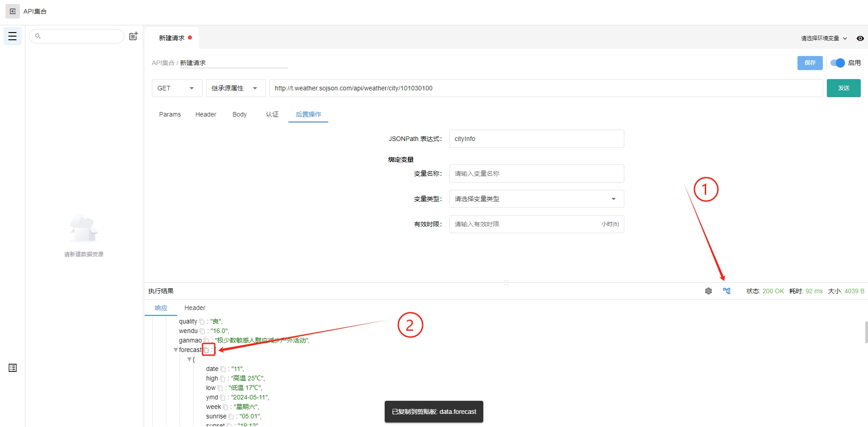Click the request URL input field
Image resolution: width=868 pixels, height=427 pixels.
(x=546, y=88)
